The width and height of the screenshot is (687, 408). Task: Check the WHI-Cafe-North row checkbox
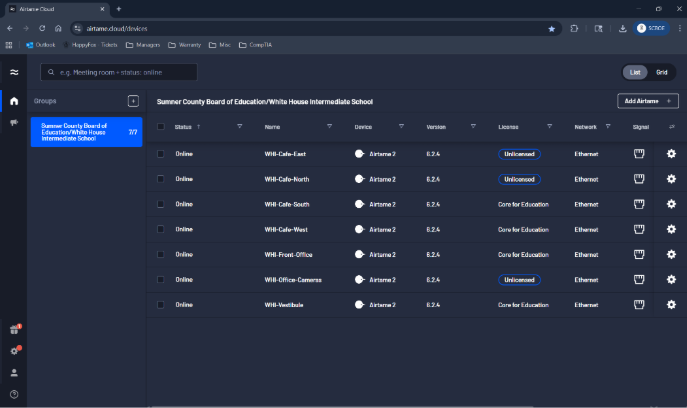(x=161, y=179)
